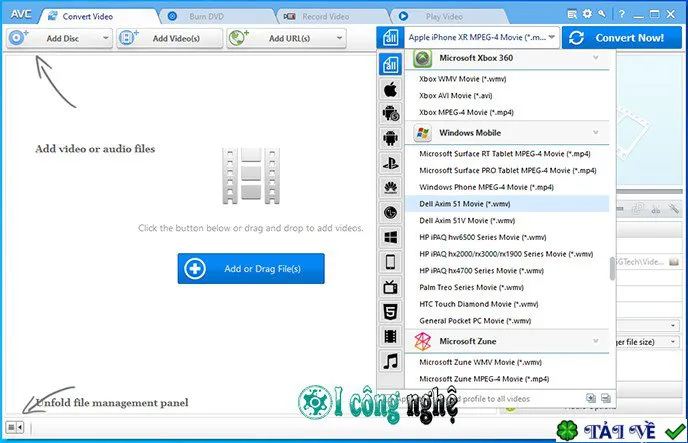Select Xbox WMV Movie (*.wmv) profile

(507, 79)
